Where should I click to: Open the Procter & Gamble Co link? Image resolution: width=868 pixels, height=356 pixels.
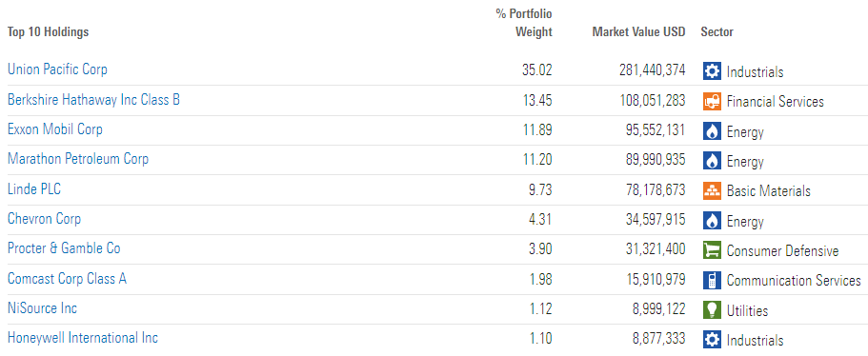64,248
